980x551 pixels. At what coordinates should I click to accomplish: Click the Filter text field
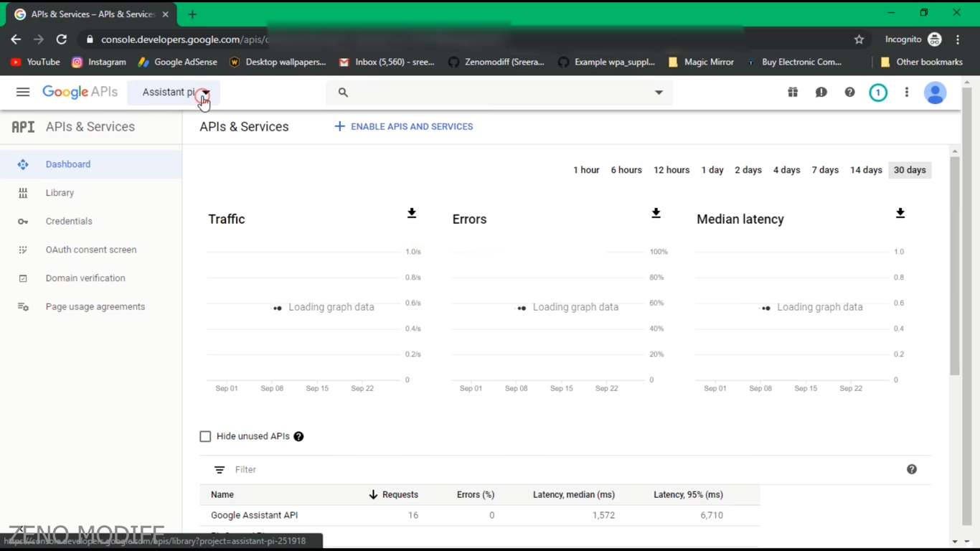coord(560,470)
